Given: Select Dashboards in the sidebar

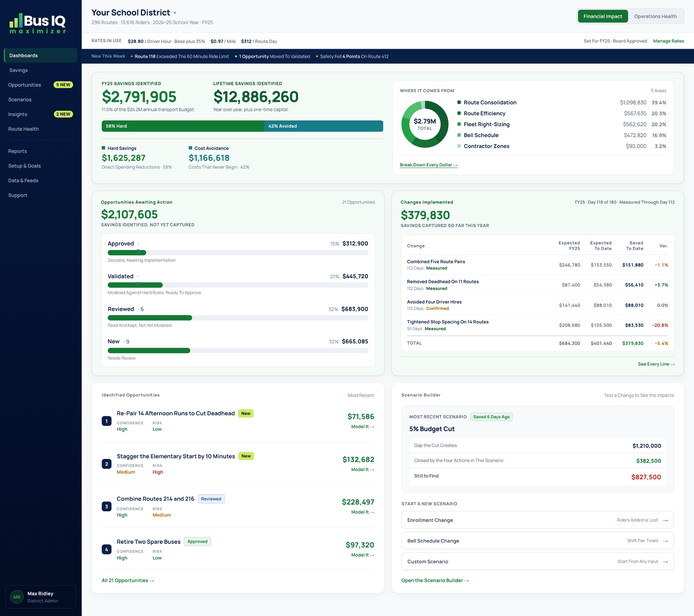Looking at the screenshot, I should pyautogui.click(x=41, y=55).
